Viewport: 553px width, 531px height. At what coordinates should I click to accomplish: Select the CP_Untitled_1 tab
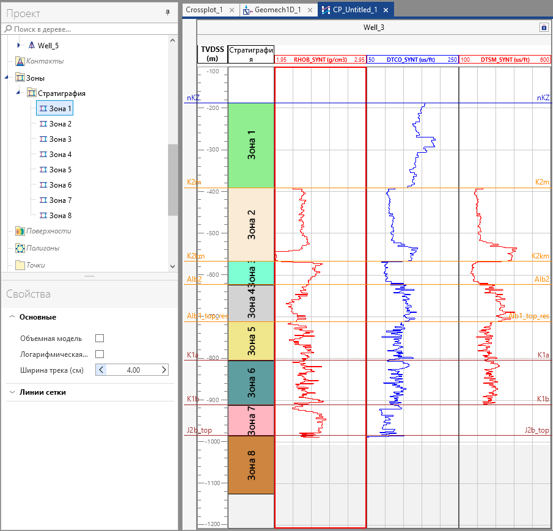(355, 10)
